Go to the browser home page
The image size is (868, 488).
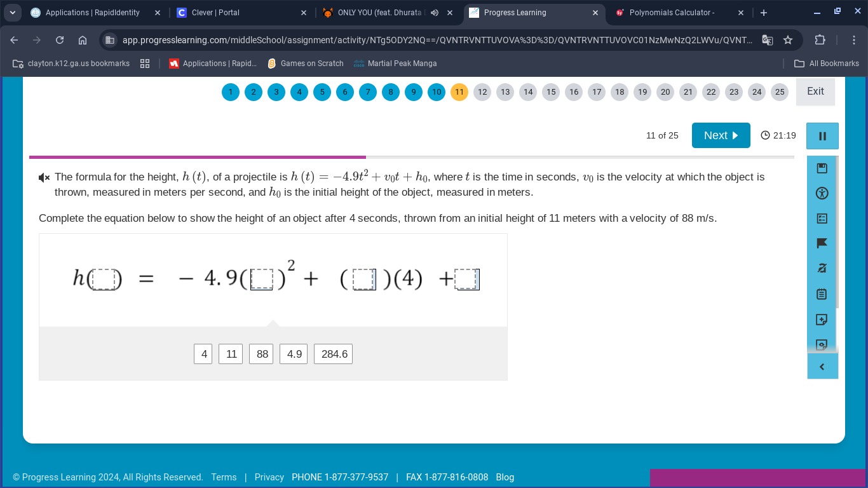pyautogui.click(x=83, y=40)
